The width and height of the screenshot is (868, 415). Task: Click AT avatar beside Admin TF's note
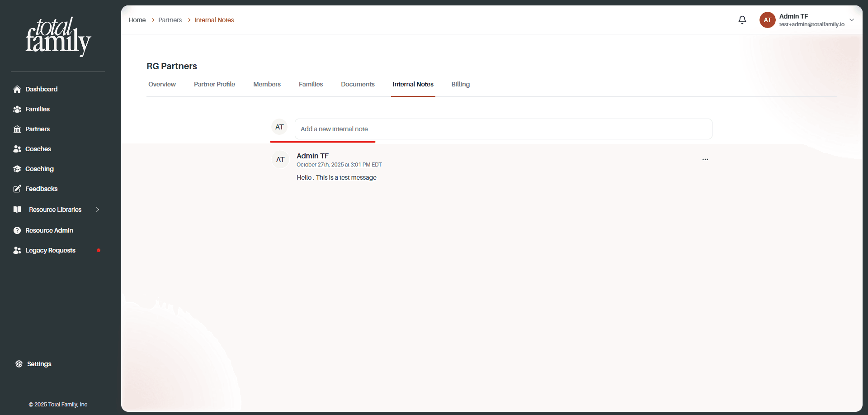point(280,160)
